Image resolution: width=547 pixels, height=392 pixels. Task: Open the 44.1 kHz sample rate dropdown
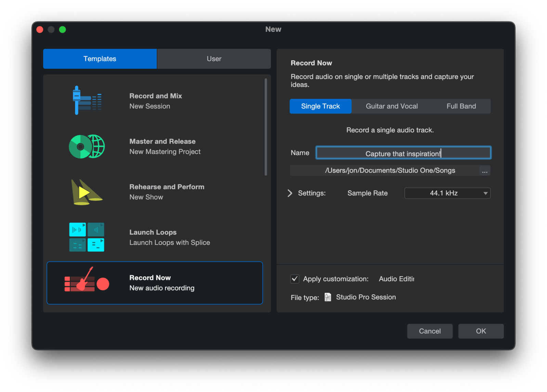pos(447,193)
